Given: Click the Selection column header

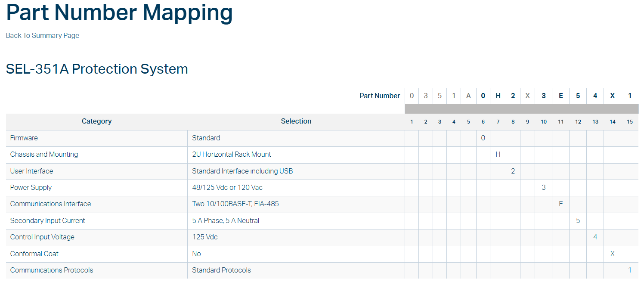Looking at the screenshot, I should [296, 121].
